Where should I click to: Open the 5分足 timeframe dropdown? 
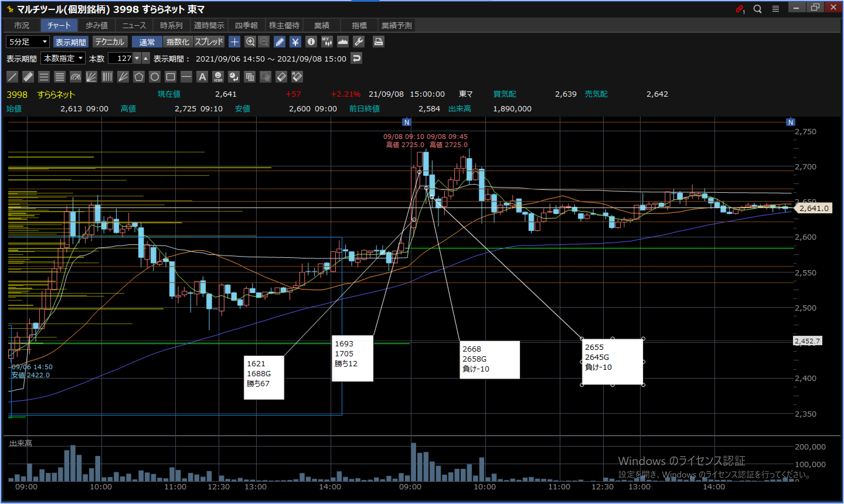click(x=28, y=42)
